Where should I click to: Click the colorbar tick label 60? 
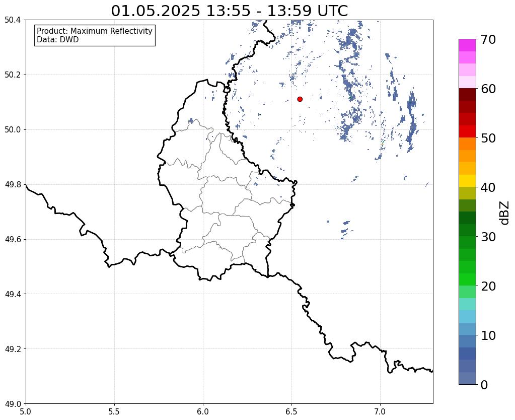[x=488, y=89]
